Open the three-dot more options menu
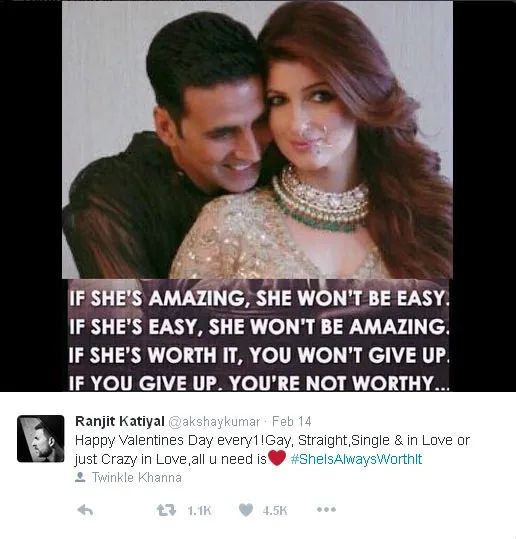Viewport: 516px width, 539px height. [326, 509]
